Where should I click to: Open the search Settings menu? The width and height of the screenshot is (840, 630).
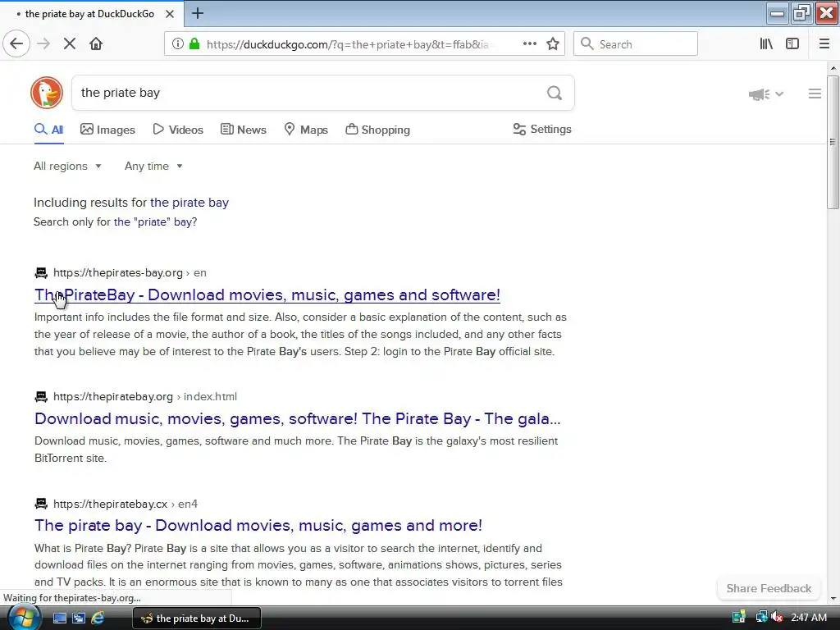point(542,129)
